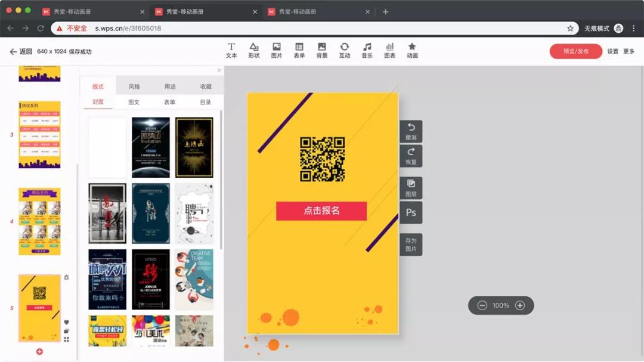
Task: Select page 3 thumbnail
Action: (39, 134)
